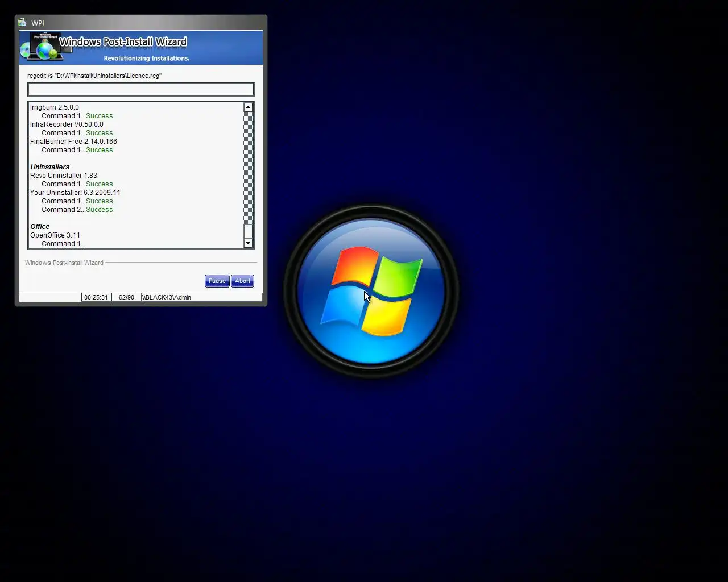This screenshot has height=582, width=728.
Task: Click the log scrollbar up arrow
Action: pos(248,107)
